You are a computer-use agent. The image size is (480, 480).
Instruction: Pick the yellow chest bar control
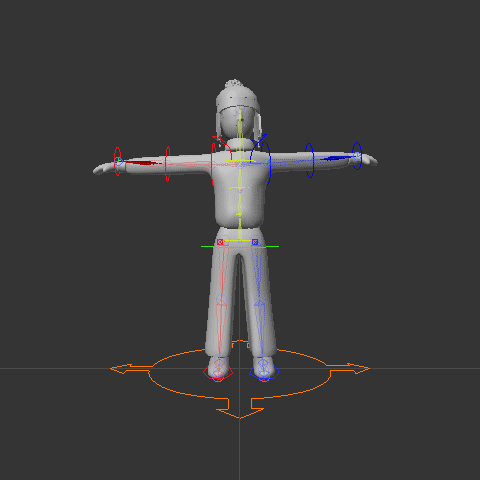point(240,161)
